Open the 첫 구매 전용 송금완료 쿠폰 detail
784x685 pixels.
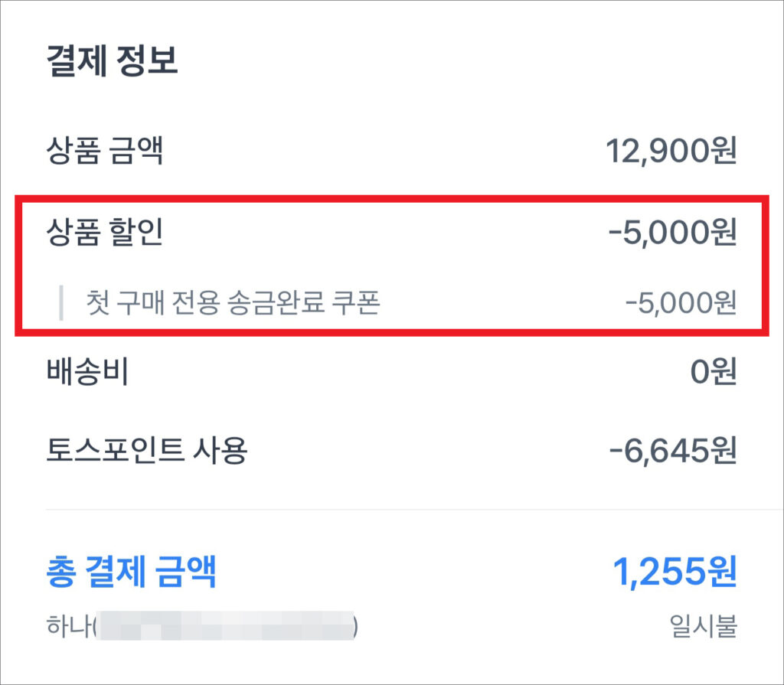233,304
